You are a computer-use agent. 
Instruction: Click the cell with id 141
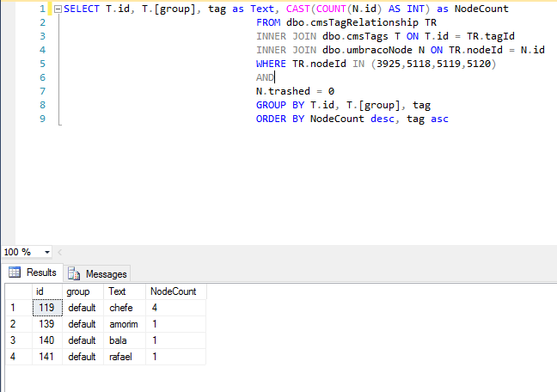(x=47, y=357)
